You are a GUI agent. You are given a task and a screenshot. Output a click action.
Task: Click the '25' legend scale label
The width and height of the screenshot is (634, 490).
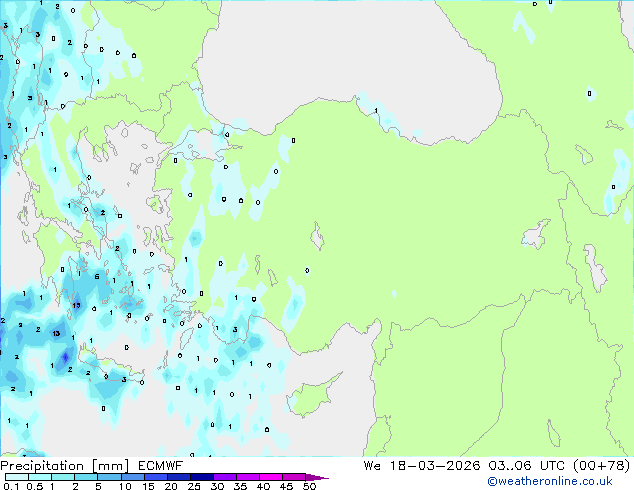pos(194,486)
